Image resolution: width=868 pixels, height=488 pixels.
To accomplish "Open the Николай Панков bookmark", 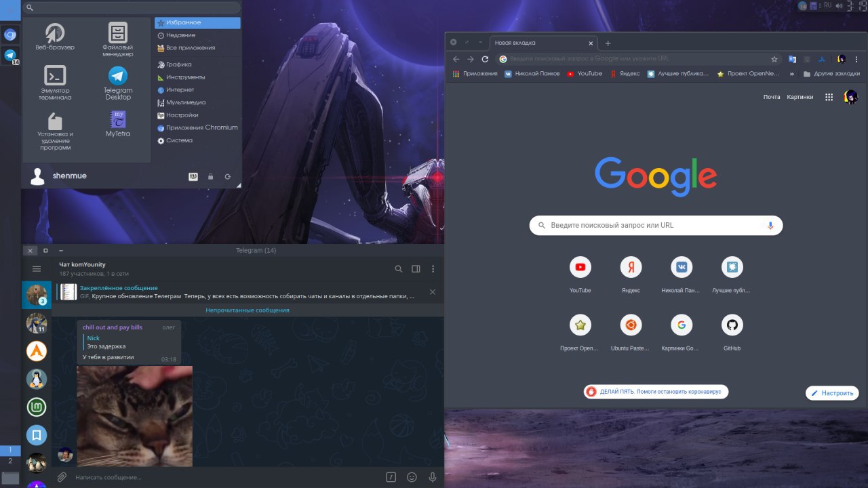I will click(x=532, y=73).
